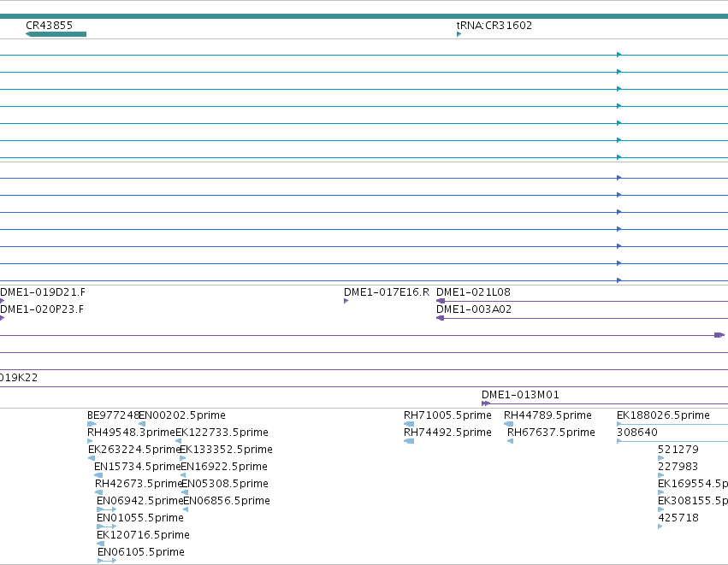
Task: Click the EN00202.5prime EST label
Action: (182, 415)
